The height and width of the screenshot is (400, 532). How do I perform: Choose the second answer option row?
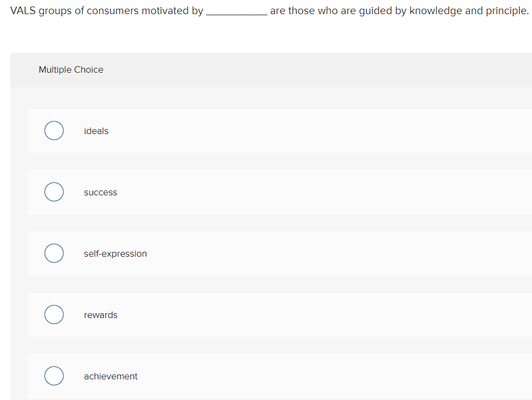click(x=272, y=192)
